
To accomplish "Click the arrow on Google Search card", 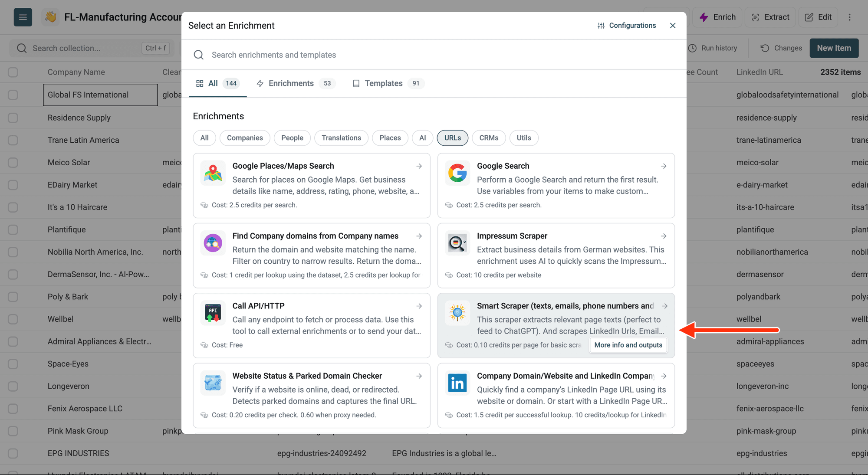I will (664, 166).
